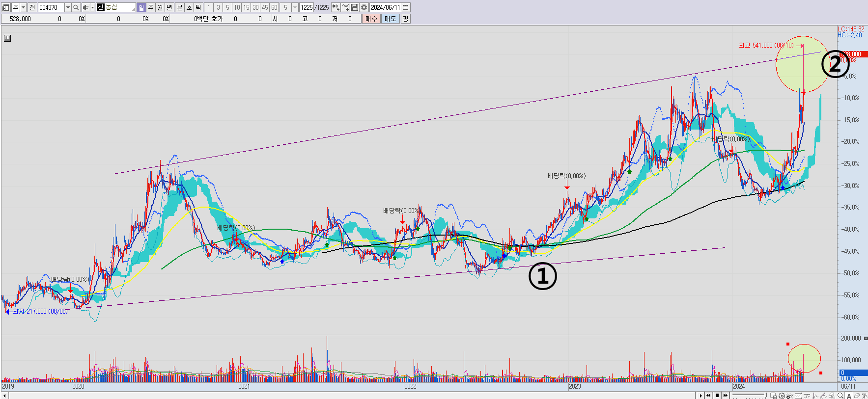Click the multi-window chart icon in the bottom toolbar
The width and height of the screenshot is (868, 399).
tap(773, 395)
